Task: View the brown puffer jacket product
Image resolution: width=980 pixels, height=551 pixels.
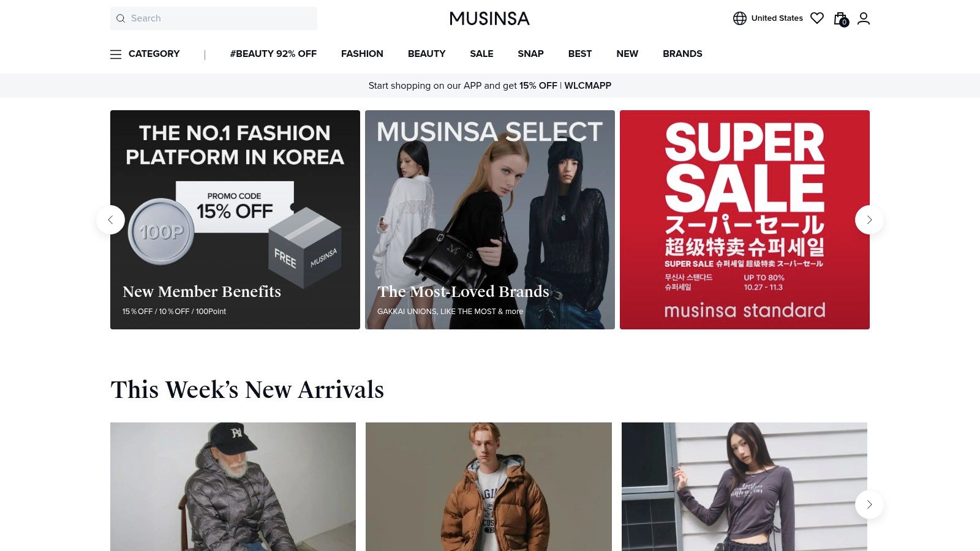Action: [x=489, y=487]
